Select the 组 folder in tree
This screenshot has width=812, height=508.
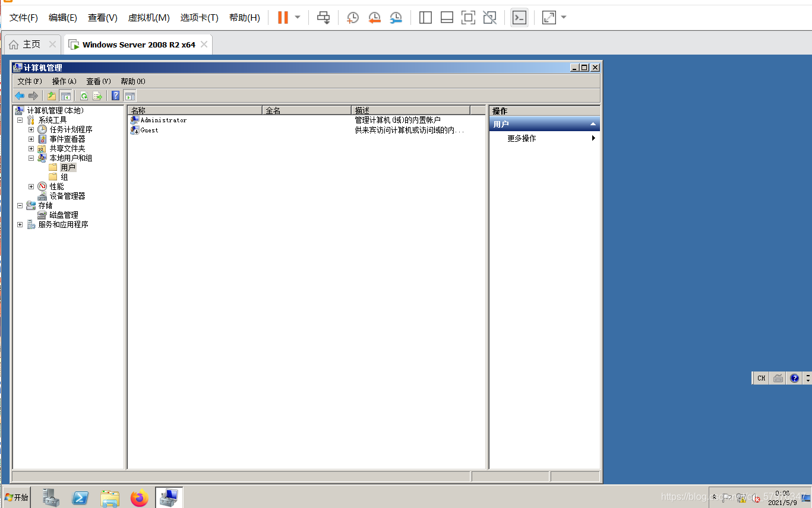coord(64,177)
